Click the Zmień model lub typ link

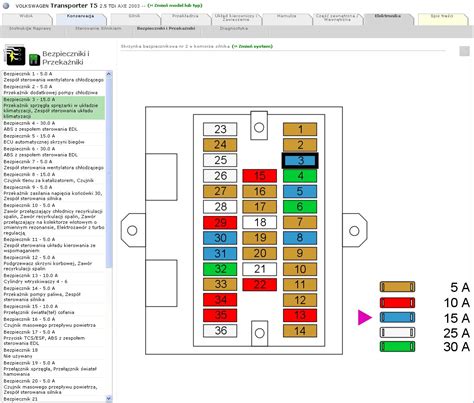[175, 5]
